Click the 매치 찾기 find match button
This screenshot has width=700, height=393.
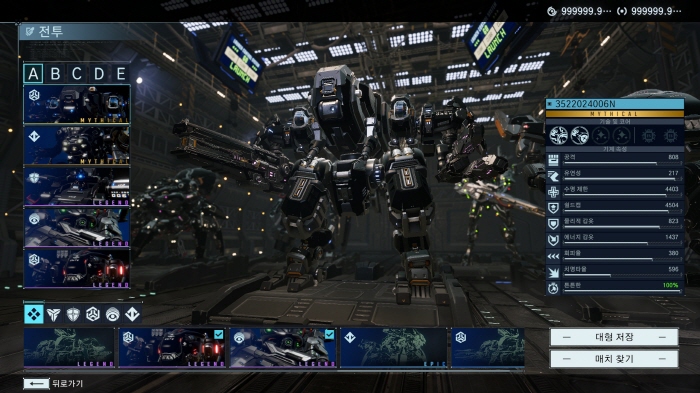coord(614,359)
